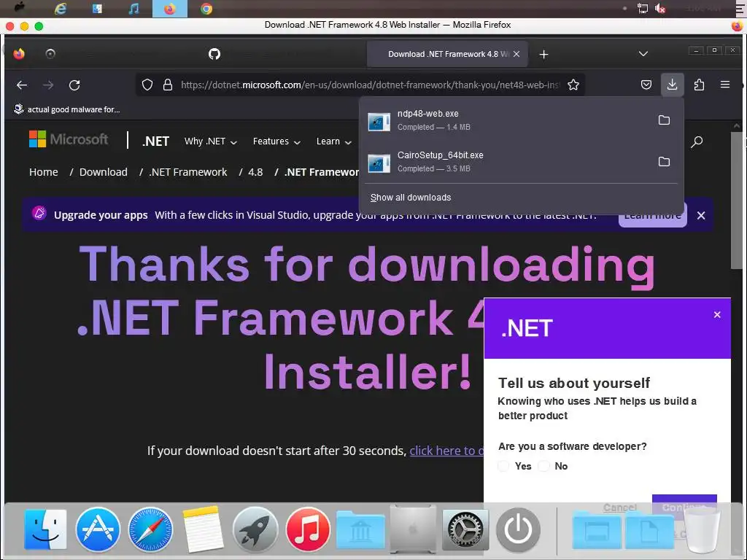Open the actual good malware bookmark
This screenshot has height=560, width=747.
coord(66,109)
